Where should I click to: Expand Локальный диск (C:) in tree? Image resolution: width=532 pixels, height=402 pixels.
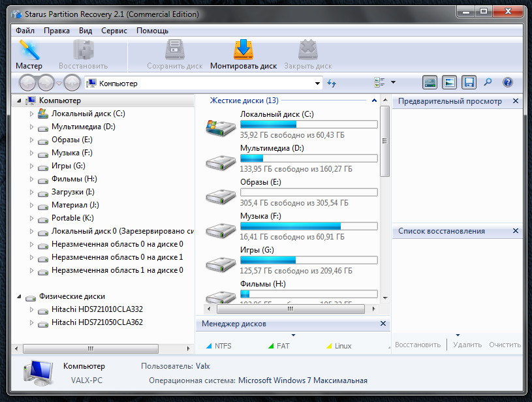(x=31, y=114)
